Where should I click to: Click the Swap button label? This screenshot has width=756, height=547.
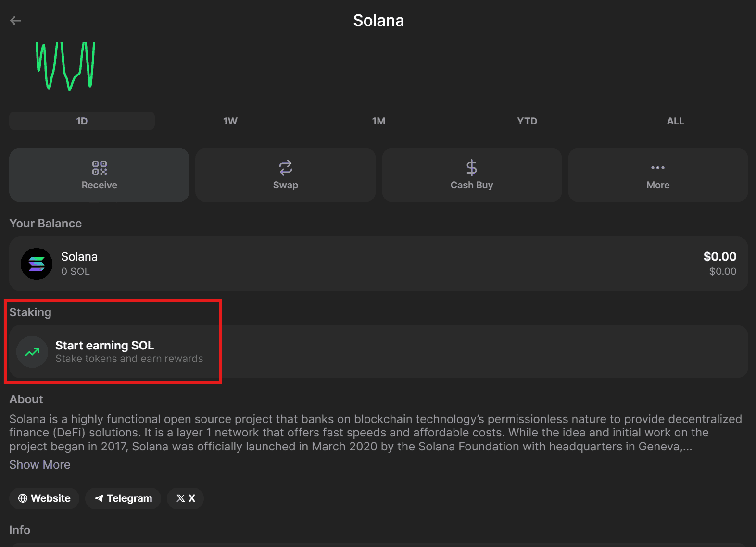click(x=285, y=185)
